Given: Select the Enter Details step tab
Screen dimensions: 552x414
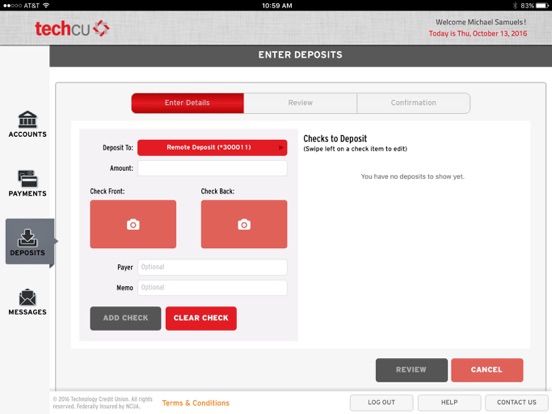Looking at the screenshot, I should [188, 103].
